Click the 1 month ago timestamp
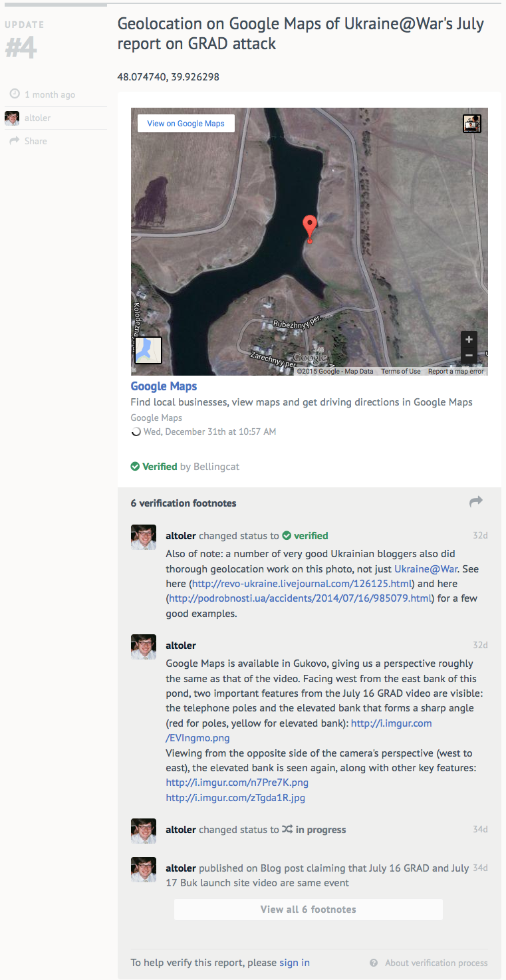Image resolution: width=506 pixels, height=980 pixels. click(50, 94)
